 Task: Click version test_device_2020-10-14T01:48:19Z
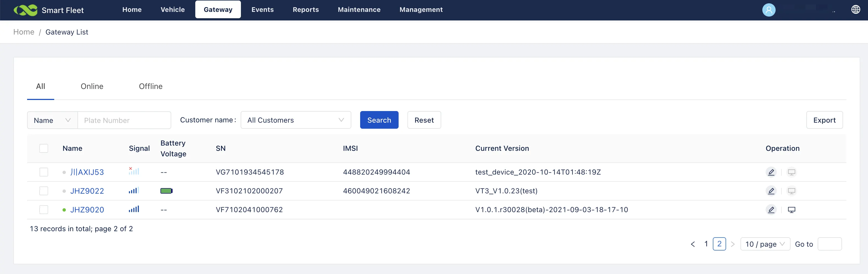tap(538, 172)
